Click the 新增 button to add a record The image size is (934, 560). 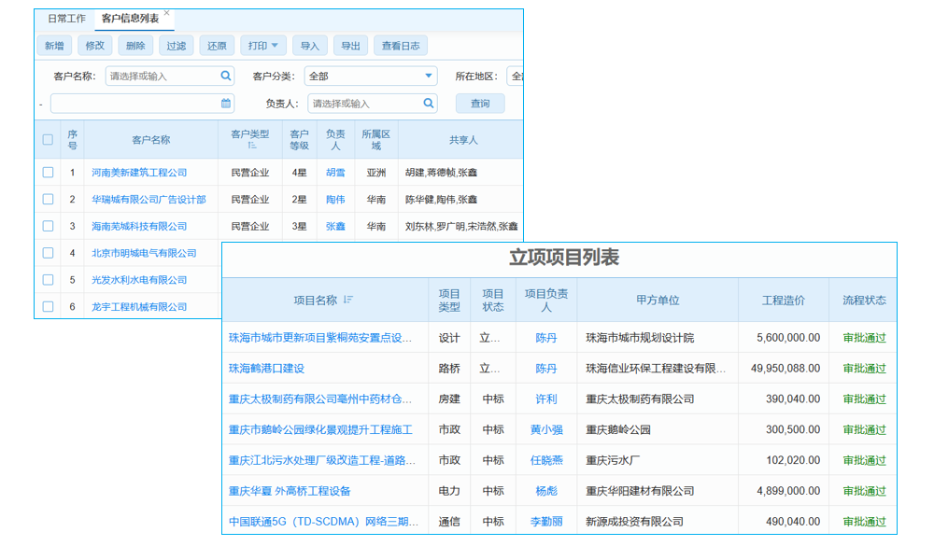pyautogui.click(x=53, y=45)
